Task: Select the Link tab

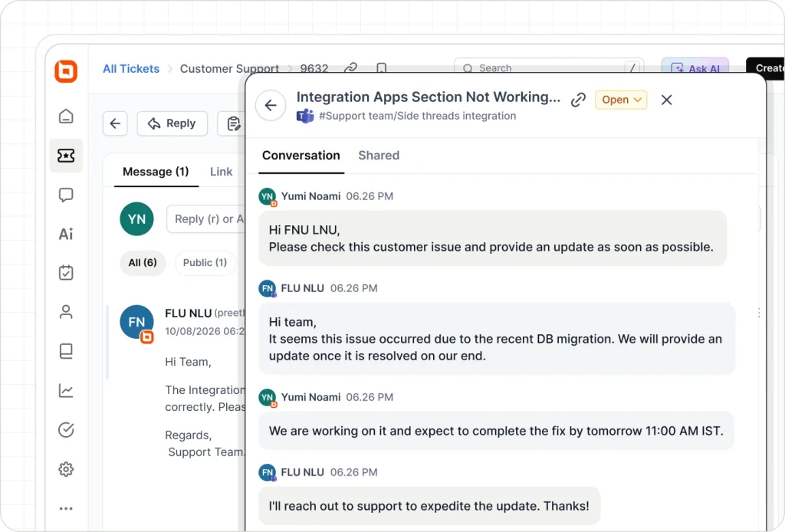Action: point(222,172)
